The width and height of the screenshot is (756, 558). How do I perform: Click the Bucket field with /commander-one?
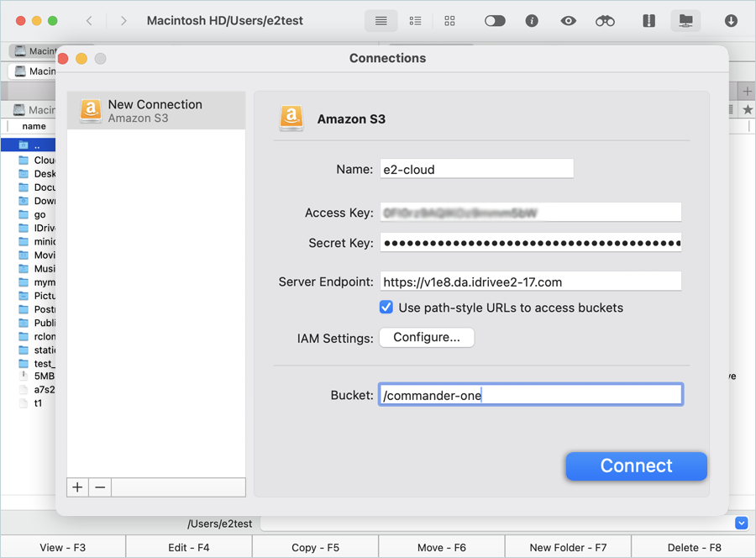(531, 395)
